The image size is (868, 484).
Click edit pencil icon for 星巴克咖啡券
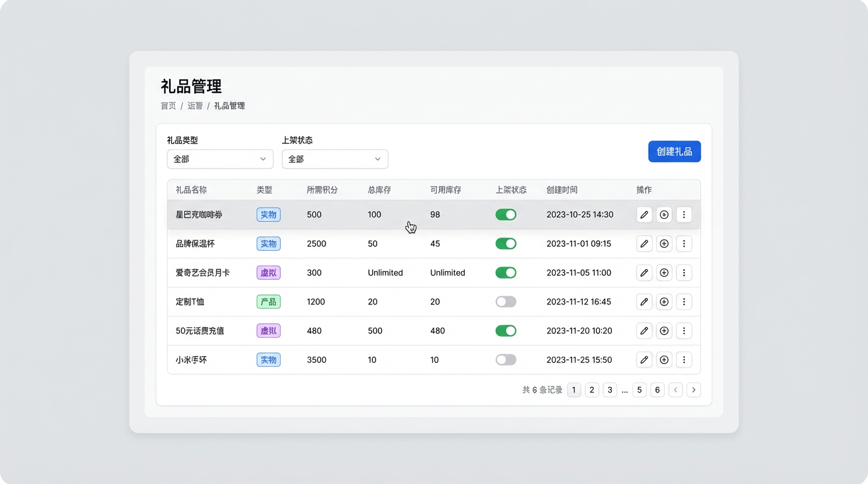pyautogui.click(x=644, y=215)
